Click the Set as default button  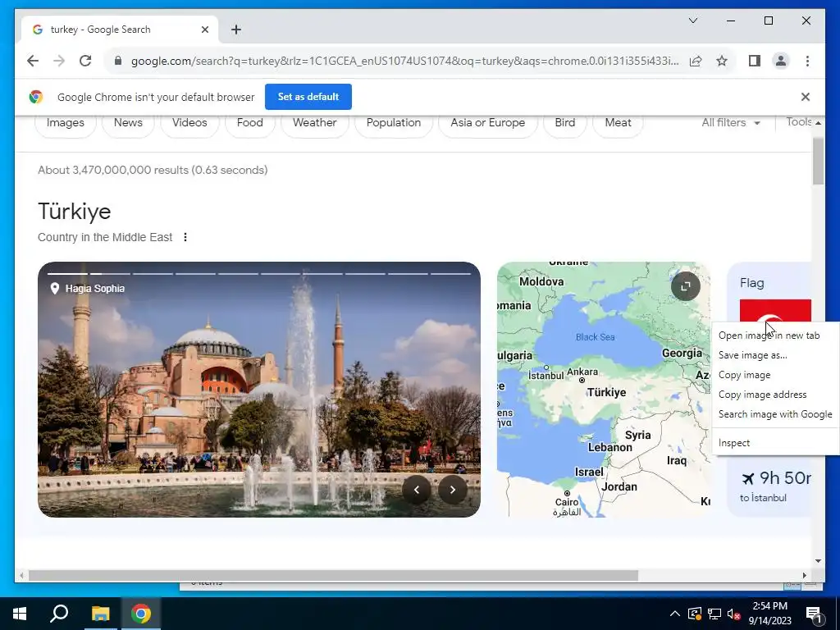(x=308, y=97)
